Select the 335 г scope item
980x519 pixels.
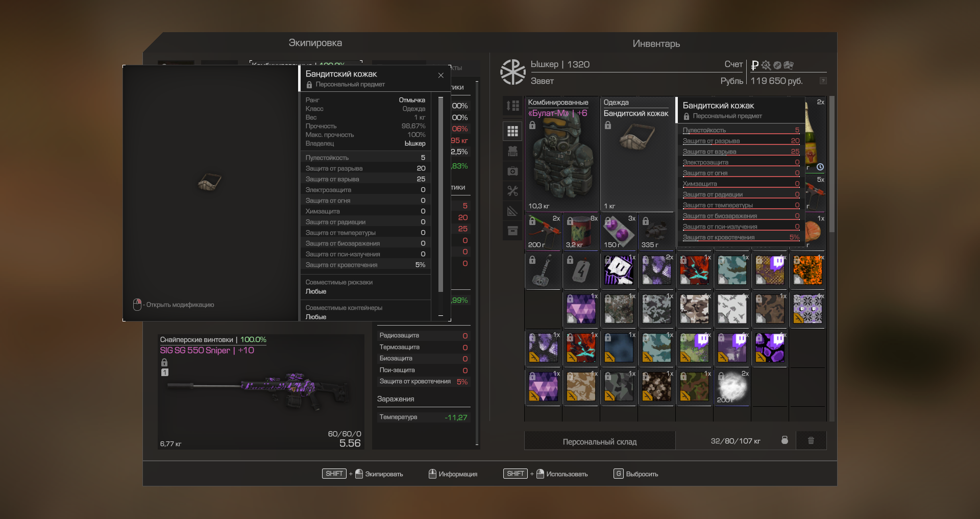pos(656,232)
